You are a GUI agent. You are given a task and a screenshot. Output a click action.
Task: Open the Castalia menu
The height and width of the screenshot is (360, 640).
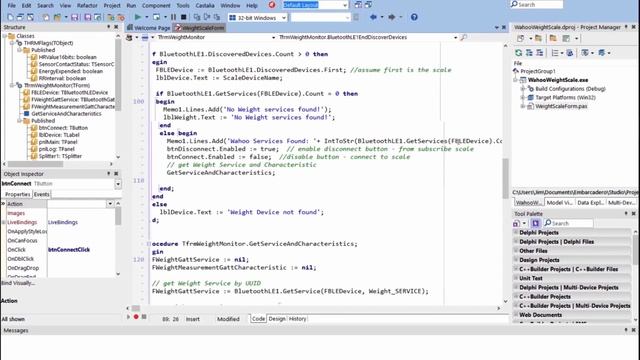(205, 5)
